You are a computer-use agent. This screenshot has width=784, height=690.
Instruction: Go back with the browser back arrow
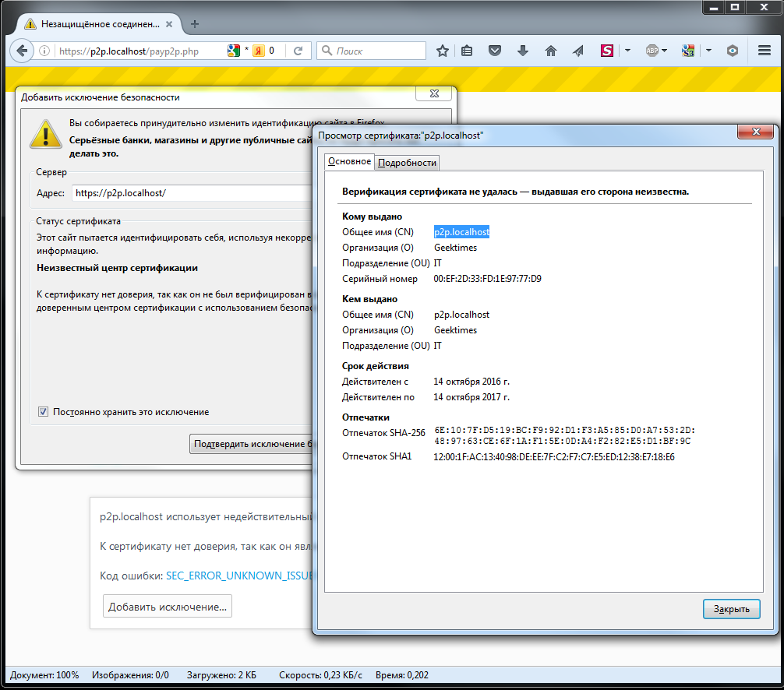(x=22, y=51)
